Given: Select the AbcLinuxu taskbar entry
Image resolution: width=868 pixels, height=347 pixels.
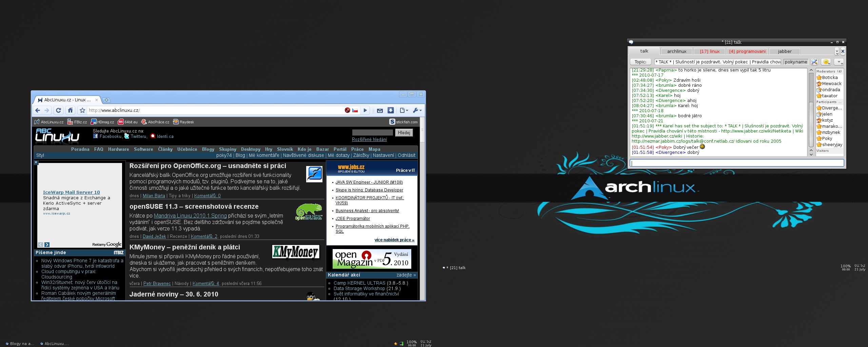Looking at the screenshot, I should click(x=55, y=343).
